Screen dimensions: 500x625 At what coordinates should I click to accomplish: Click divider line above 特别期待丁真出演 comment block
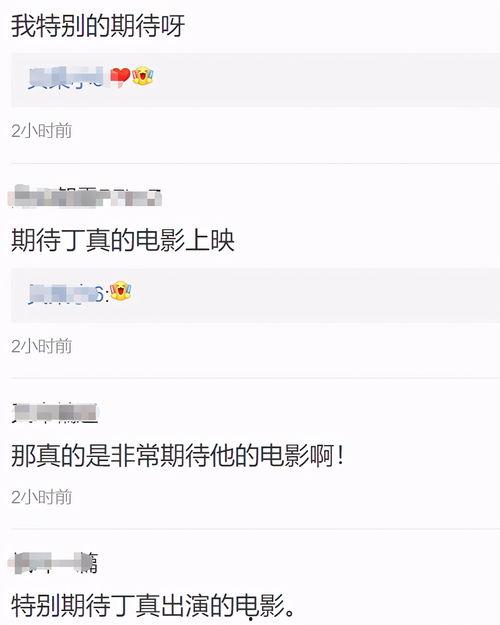(x=255, y=529)
